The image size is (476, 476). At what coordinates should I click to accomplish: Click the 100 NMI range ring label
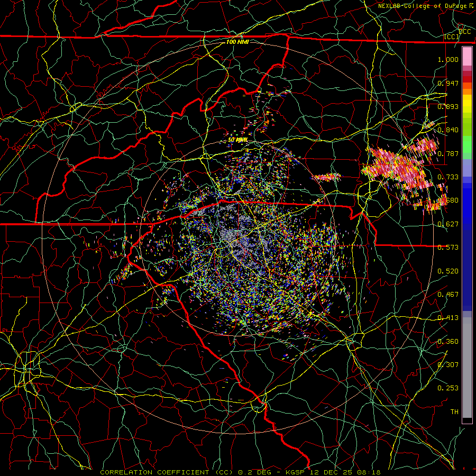point(237,42)
